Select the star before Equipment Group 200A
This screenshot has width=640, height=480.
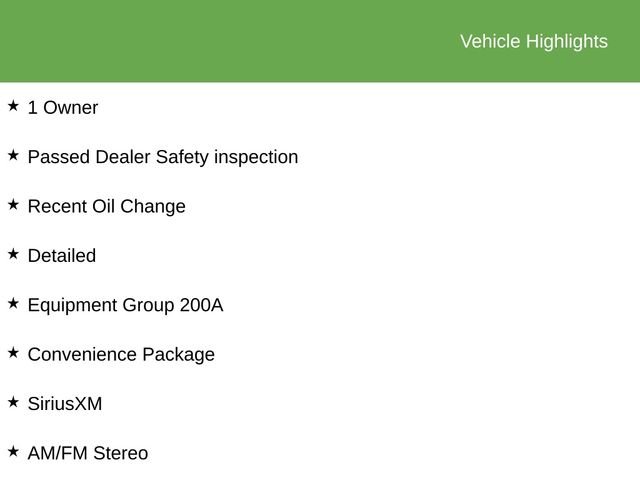click(x=13, y=303)
